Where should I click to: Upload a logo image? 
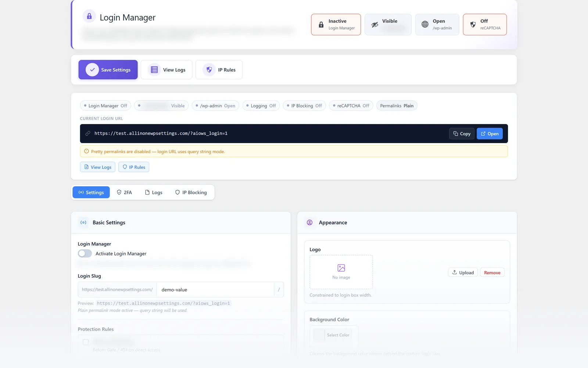[x=463, y=272]
